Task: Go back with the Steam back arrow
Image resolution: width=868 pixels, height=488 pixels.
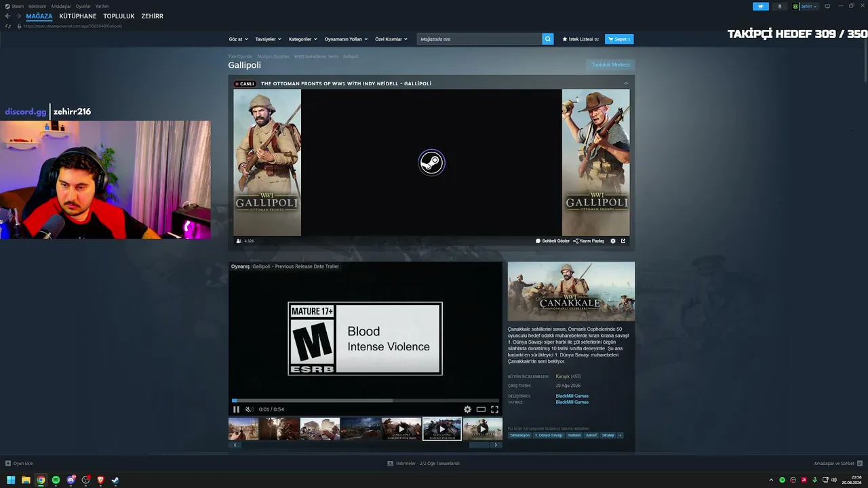Action: (8, 16)
